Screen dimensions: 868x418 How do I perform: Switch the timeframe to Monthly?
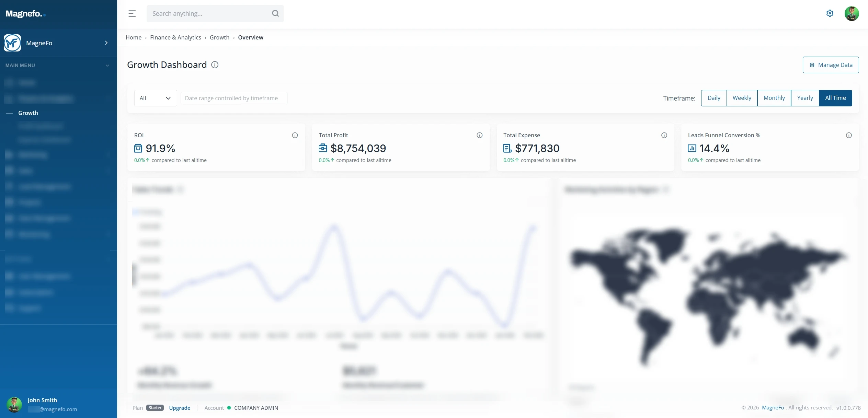pyautogui.click(x=774, y=98)
